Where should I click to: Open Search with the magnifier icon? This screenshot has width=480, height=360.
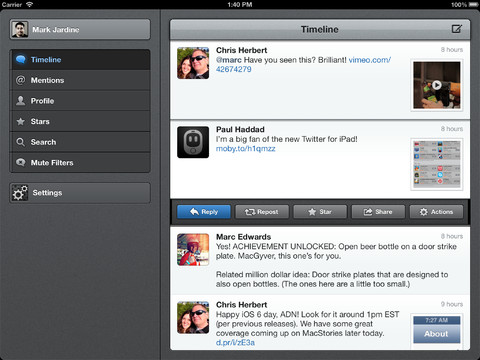tap(21, 142)
